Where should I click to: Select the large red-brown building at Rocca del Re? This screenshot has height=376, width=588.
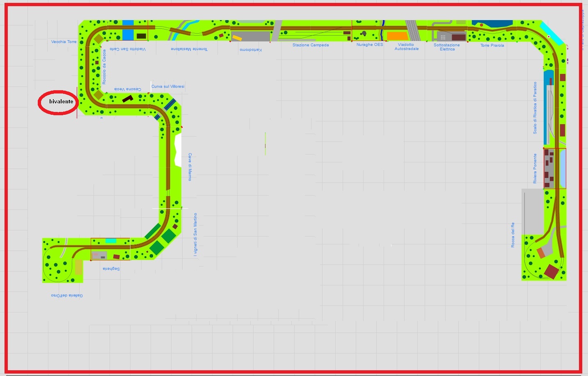pos(551,271)
